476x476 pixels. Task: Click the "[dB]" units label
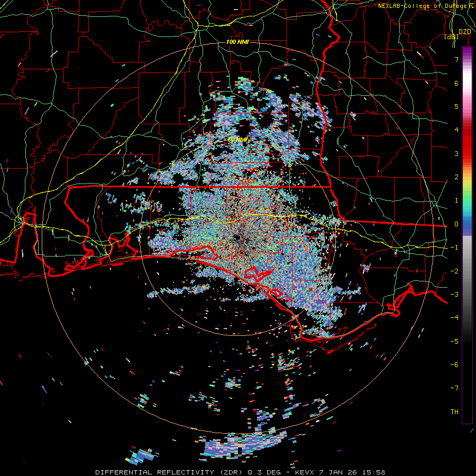452,37
